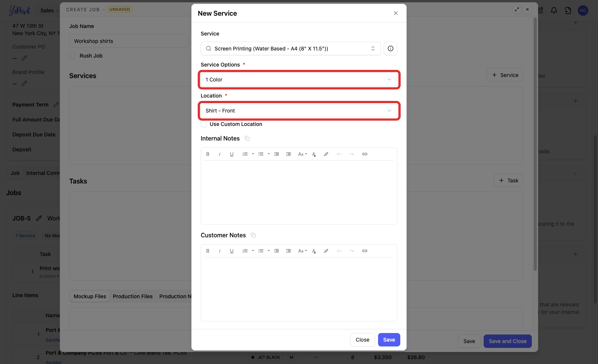Open notifications bell in top bar

(554, 10)
